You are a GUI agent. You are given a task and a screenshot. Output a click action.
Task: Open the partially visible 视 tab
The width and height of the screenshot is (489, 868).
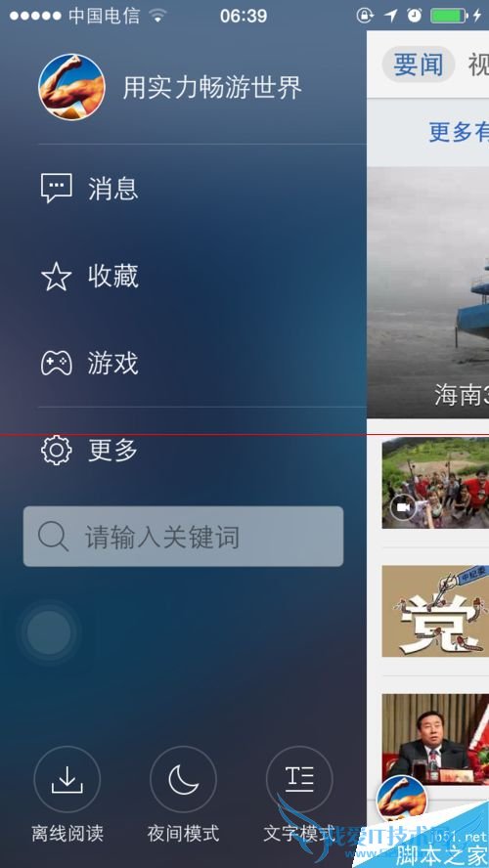pyautogui.click(x=478, y=65)
